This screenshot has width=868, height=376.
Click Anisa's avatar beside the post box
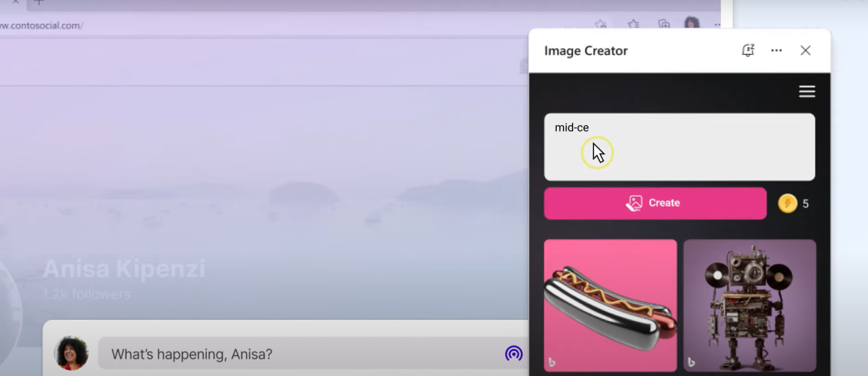(x=71, y=354)
